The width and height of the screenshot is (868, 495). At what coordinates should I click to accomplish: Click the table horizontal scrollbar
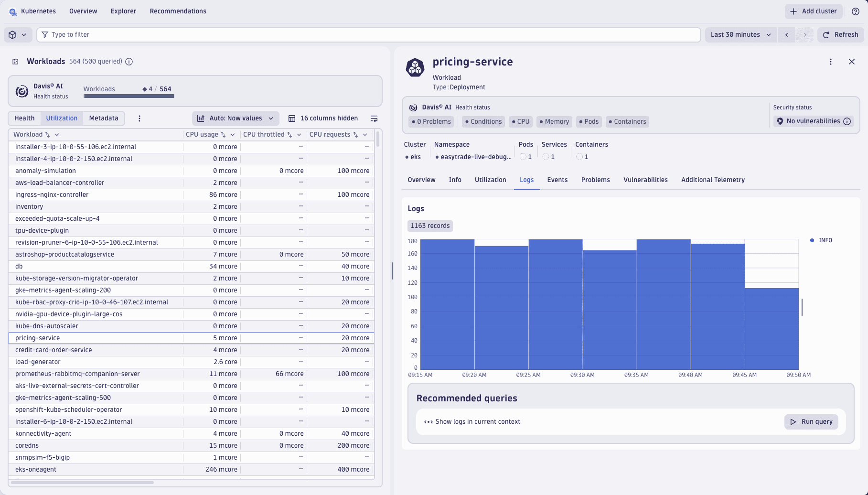[x=82, y=483]
